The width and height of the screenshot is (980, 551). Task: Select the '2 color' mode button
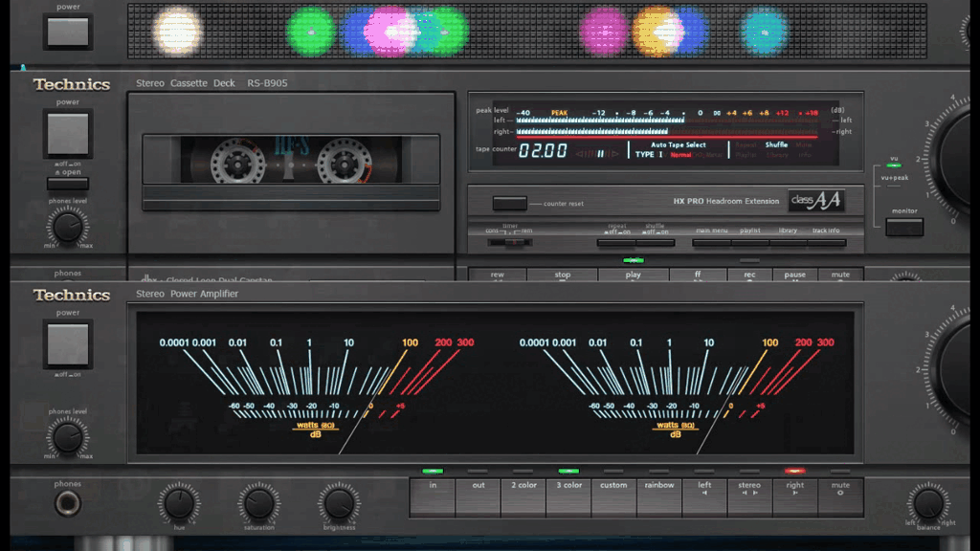523,497
